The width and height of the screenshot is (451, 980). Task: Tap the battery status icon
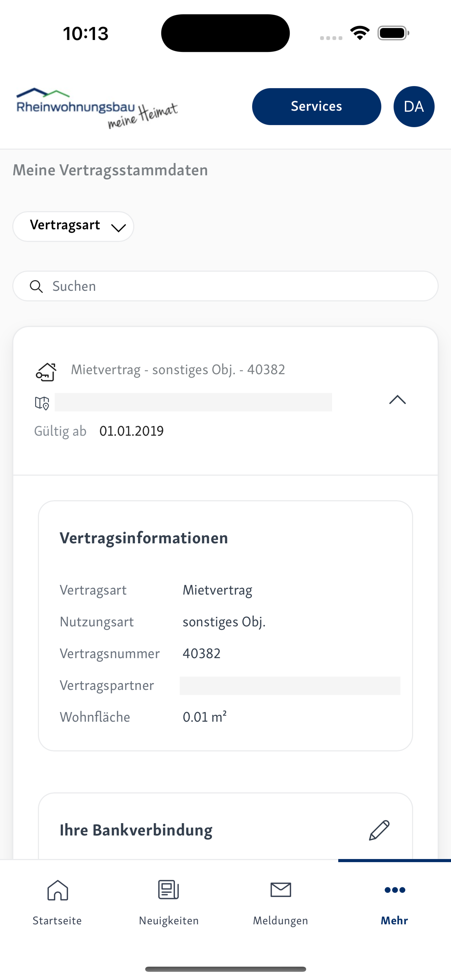point(393,33)
